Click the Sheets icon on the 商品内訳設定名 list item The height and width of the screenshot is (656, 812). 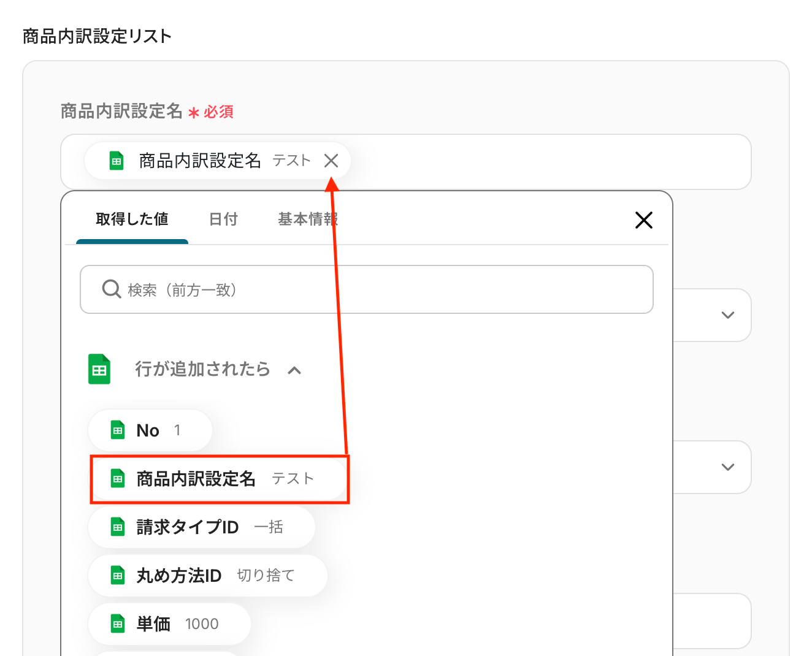pyautogui.click(x=118, y=478)
